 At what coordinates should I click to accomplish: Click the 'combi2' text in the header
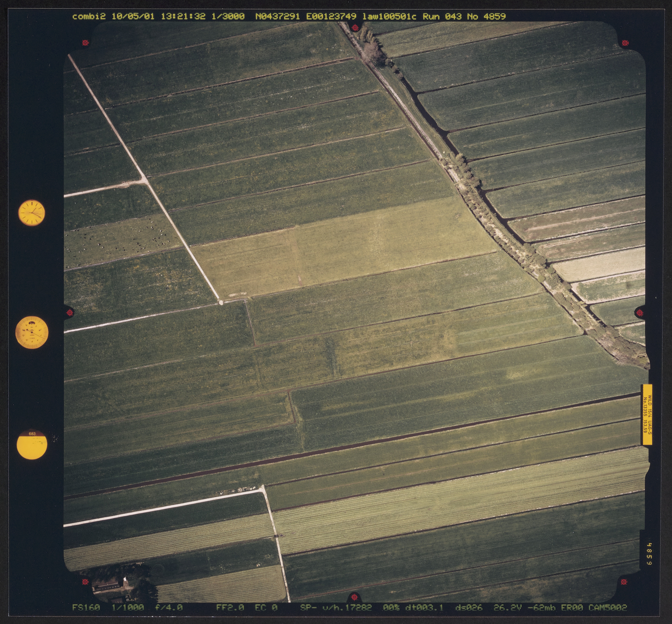(89, 16)
